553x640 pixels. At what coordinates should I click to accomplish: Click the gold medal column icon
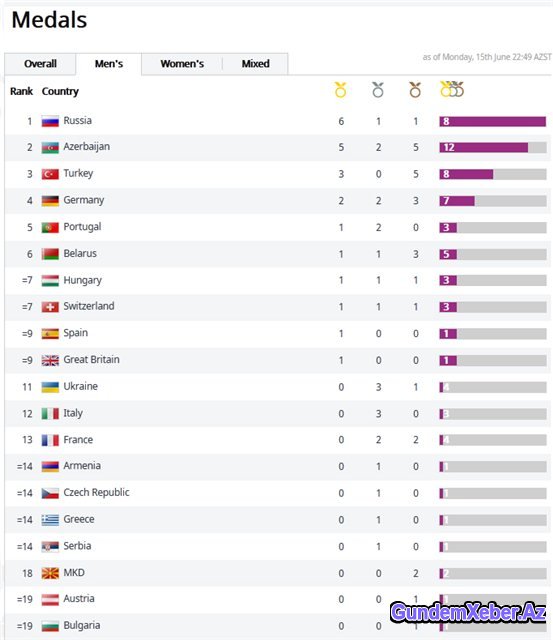coord(340,90)
